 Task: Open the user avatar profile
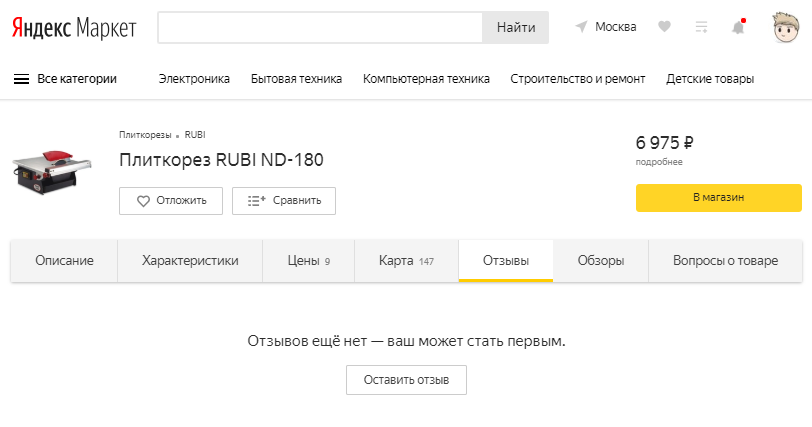click(x=786, y=27)
